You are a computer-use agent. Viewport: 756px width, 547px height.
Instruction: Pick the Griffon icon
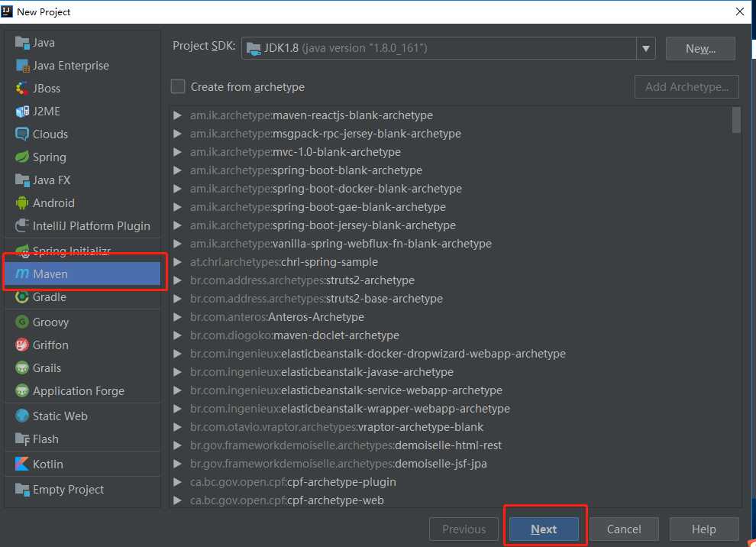(22, 345)
